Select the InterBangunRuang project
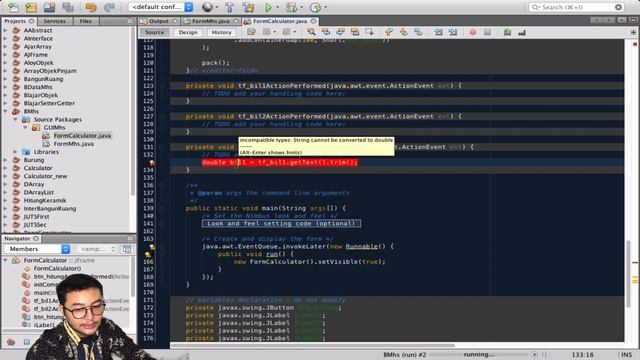Viewport: 640px width, 360px height. (50, 209)
